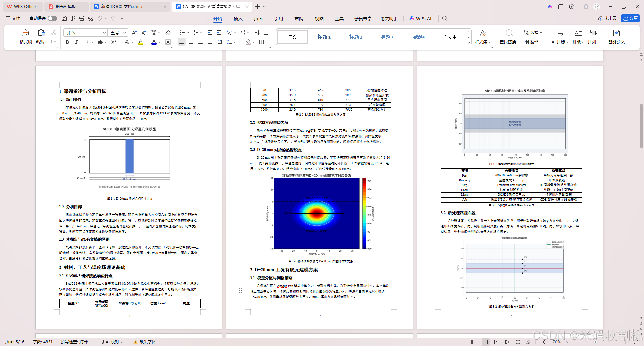Open the Page (页面) ribbon tab

(x=258, y=19)
